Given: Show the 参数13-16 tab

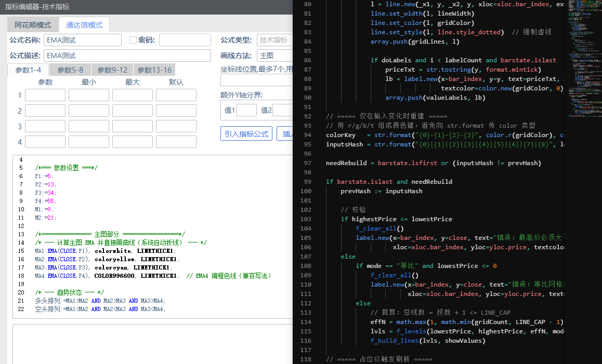Looking at the screenshot, I should [154, 70].
